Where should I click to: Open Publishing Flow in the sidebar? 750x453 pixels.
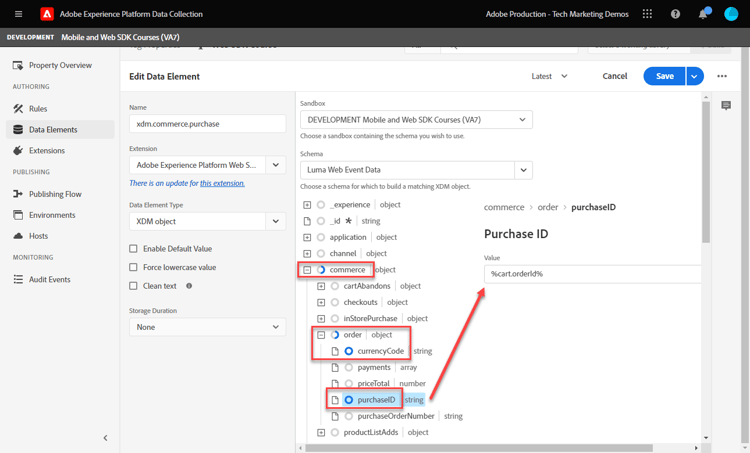[x=55, y=194]
